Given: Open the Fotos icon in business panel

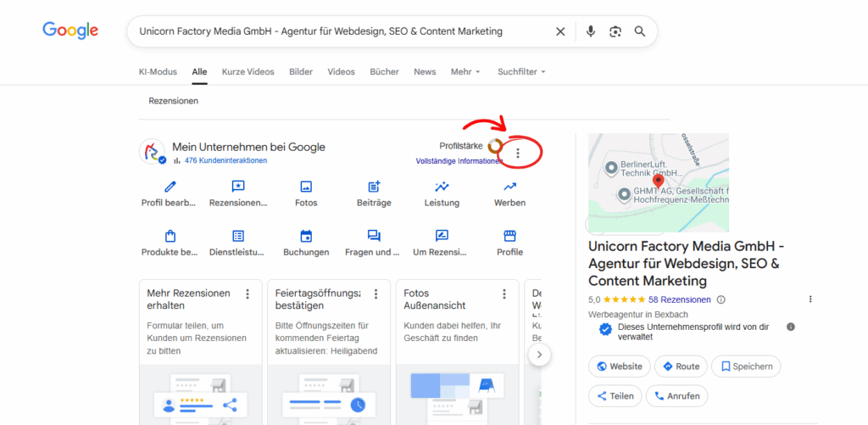Looking at the screenshot, I should tap(306, 187).
